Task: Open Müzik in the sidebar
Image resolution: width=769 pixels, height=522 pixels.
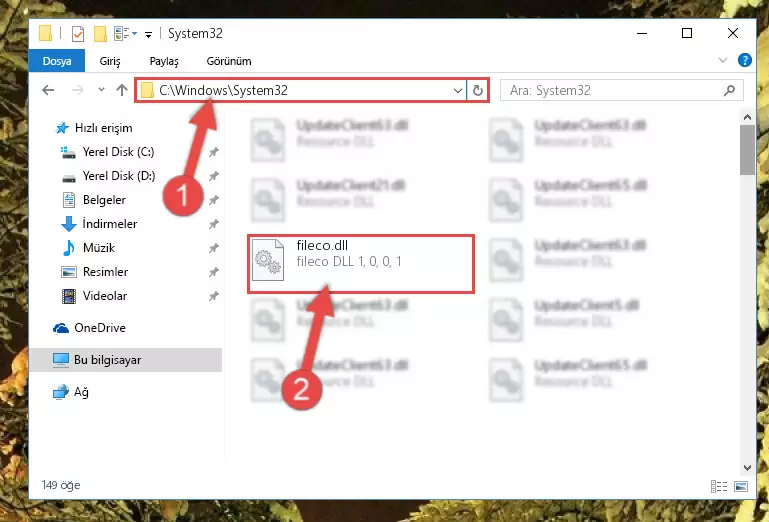Action: (x=99, y=248)
